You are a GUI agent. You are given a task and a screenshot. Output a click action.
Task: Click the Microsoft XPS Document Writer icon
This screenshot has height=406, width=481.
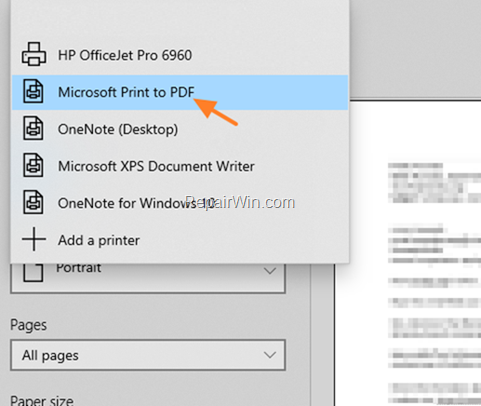(33, 166)
